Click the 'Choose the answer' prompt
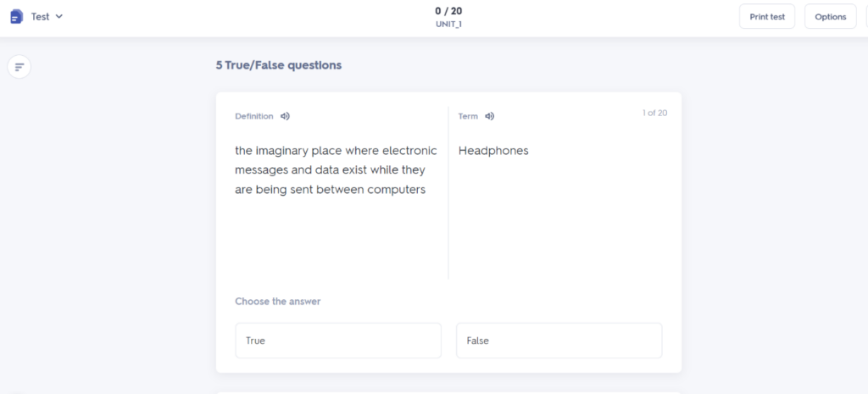Image resolution: width=868 pixels, height=394 pixels. coord(278,302)
